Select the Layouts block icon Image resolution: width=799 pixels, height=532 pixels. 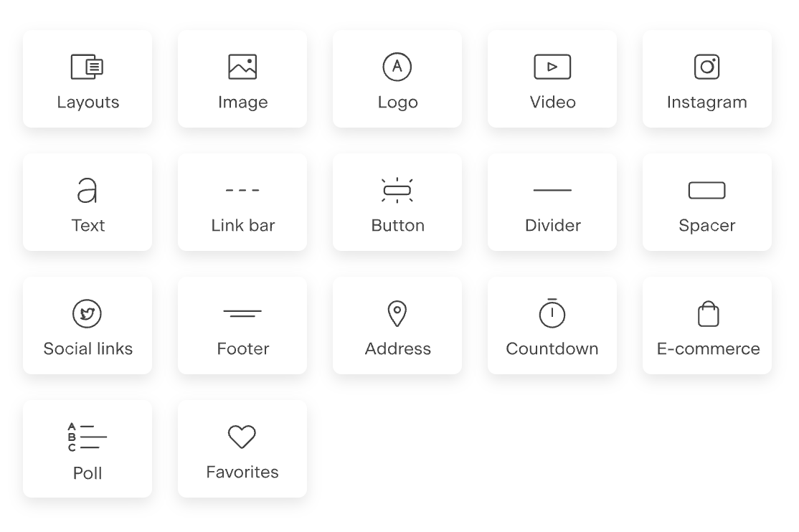pyautogui.click(x=87, y=67)
